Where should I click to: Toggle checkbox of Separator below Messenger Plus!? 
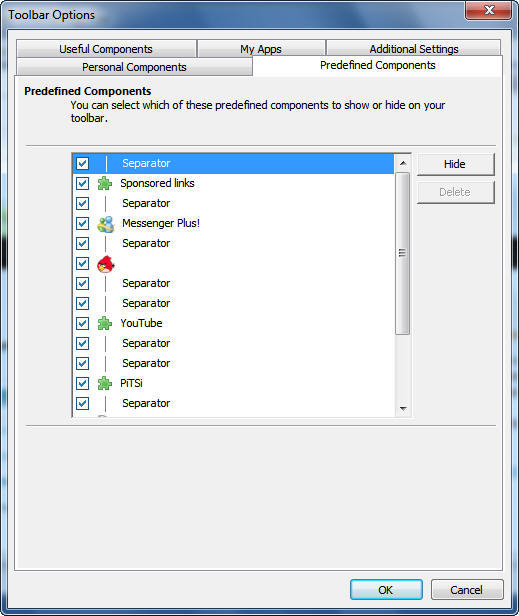click(x=83, y=244)
